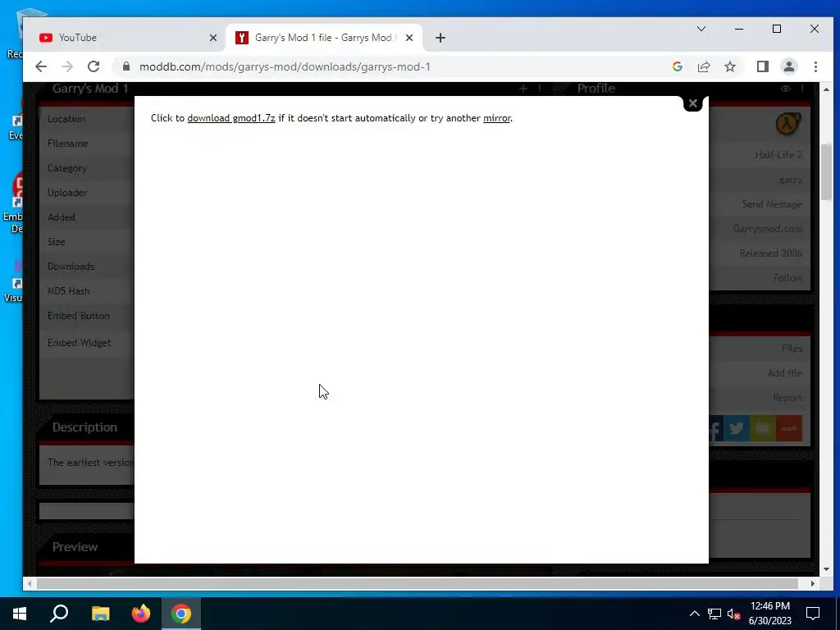
Task: Click the Half-Life 2 game icon
Action: (788, 125)
